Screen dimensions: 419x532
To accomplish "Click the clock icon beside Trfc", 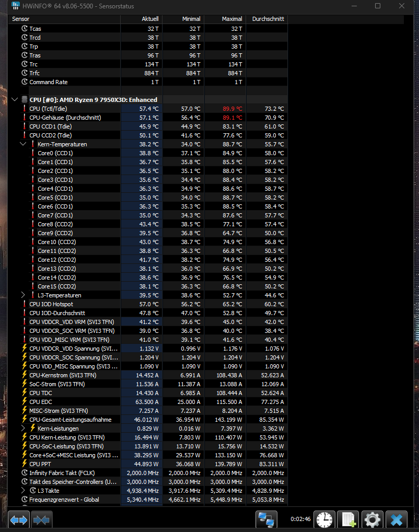I will 25,73.
